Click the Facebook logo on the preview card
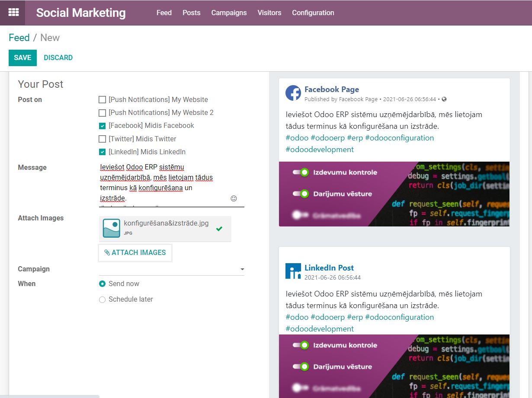This screenshot has width=532, height=398. pyautogui.click(x=293, y=93)
